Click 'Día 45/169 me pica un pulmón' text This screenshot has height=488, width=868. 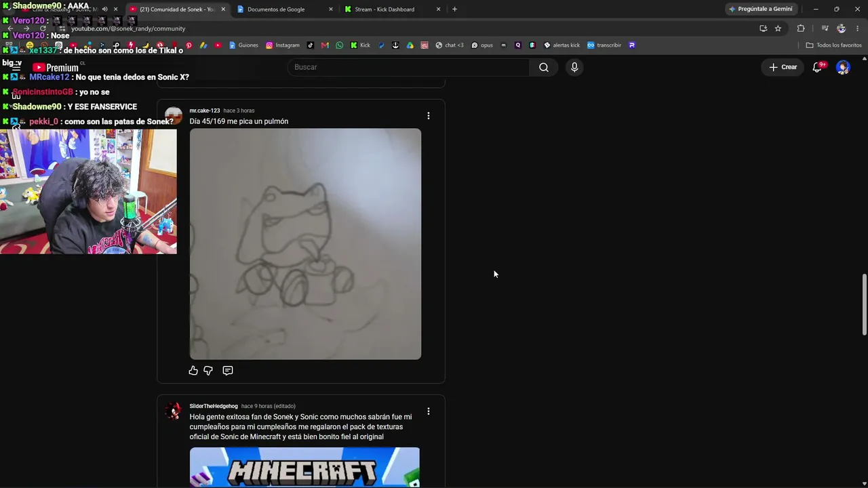[x=239, y=121]
